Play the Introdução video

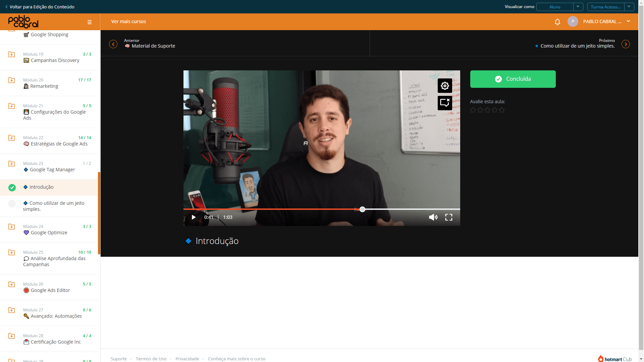point(194,217)
